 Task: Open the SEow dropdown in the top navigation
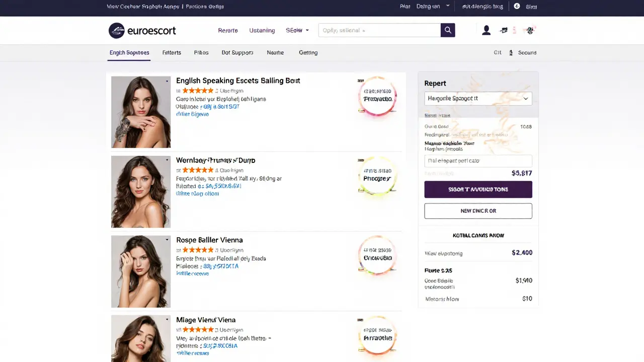click(x=296, y=30)
